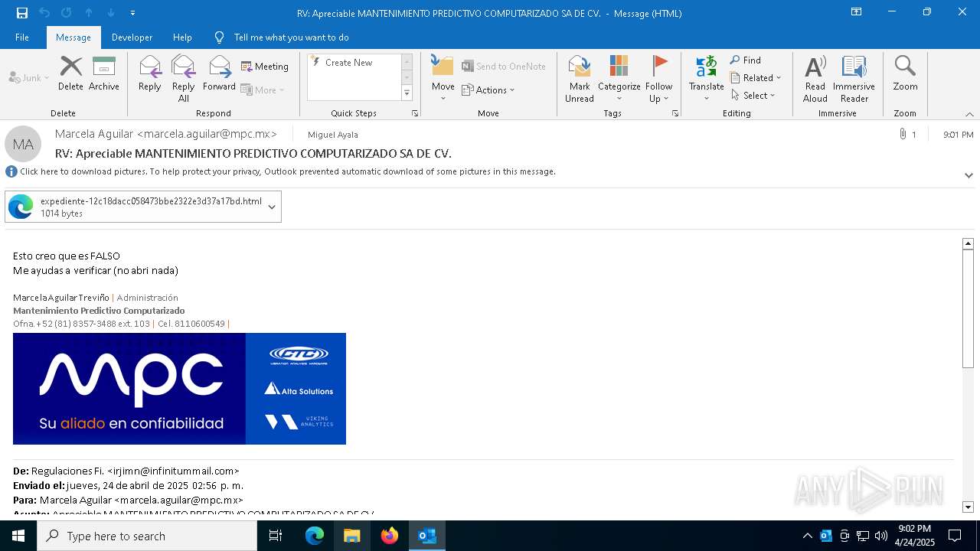Switch to the Developer tab
The width and height of the screenshot is (980, 551).
pyautogui.click(x=132, y=37)
